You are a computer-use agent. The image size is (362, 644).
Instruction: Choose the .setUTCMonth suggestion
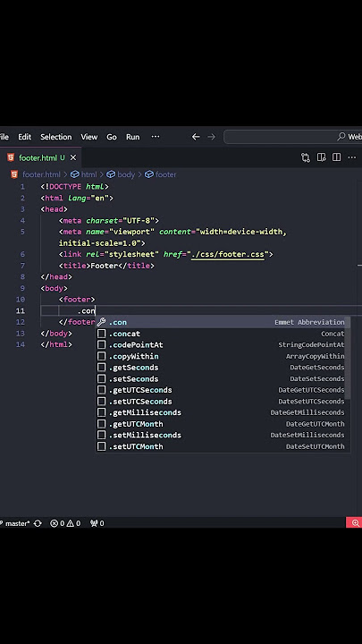[223, 447]
